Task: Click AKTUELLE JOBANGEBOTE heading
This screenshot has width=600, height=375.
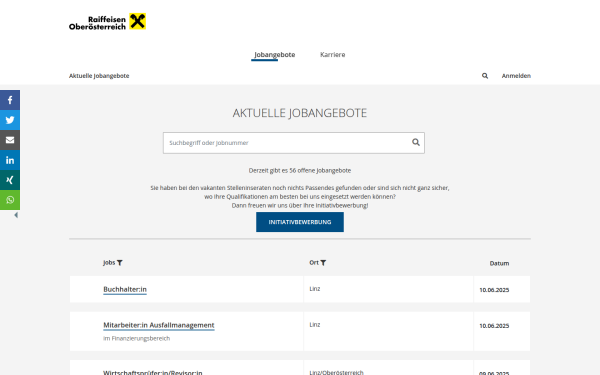Action: point(300,113)
